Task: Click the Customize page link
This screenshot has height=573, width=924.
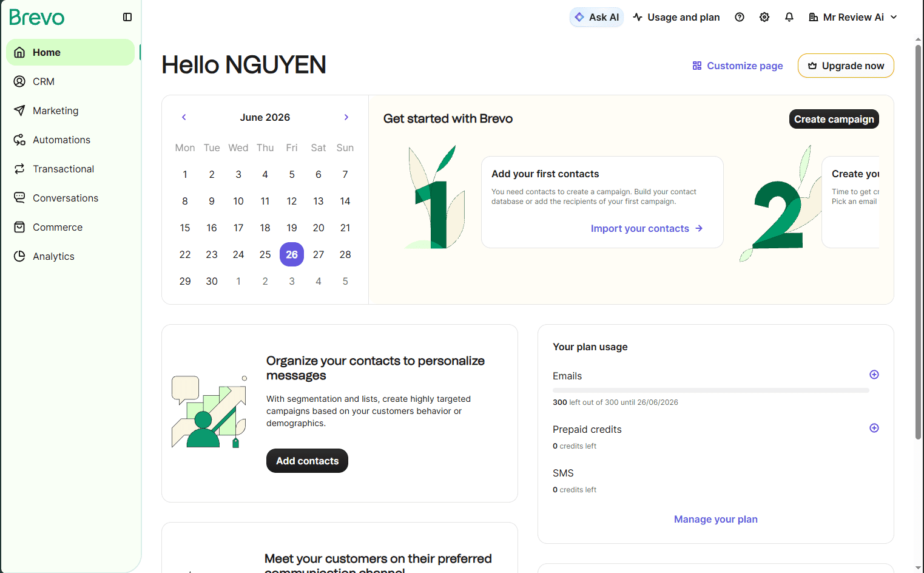Action: (x=738, y=66)
